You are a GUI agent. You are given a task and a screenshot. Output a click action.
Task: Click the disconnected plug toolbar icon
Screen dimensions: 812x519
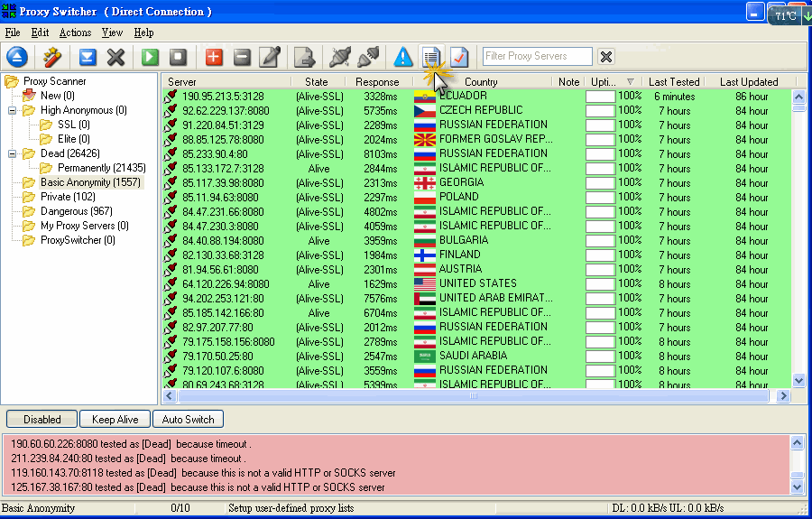click(368, 57)
